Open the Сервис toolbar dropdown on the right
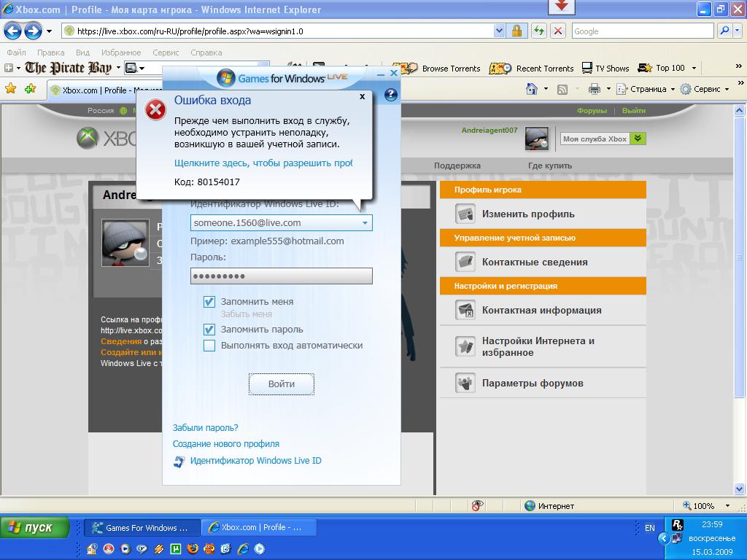This screenshot has width=747, height=560. [x=727, y=89]
